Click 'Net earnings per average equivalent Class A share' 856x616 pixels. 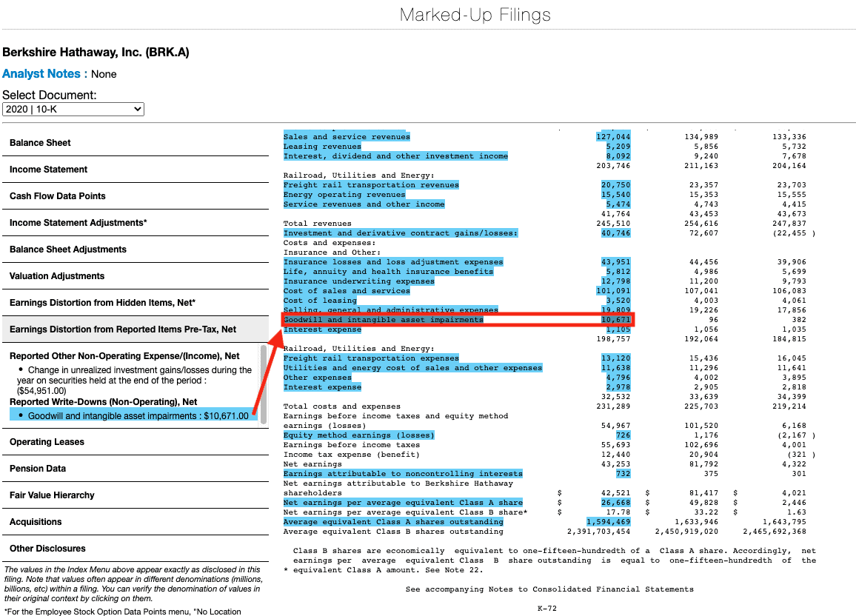pos(403,503)
